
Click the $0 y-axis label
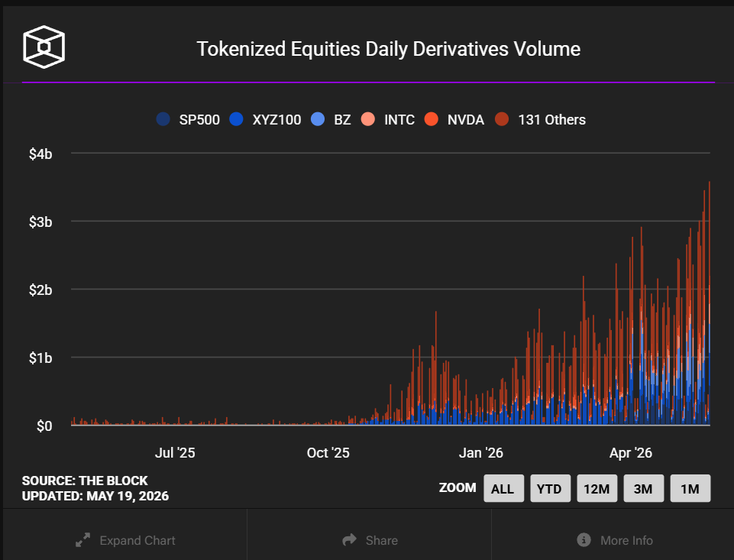point(44,426)
